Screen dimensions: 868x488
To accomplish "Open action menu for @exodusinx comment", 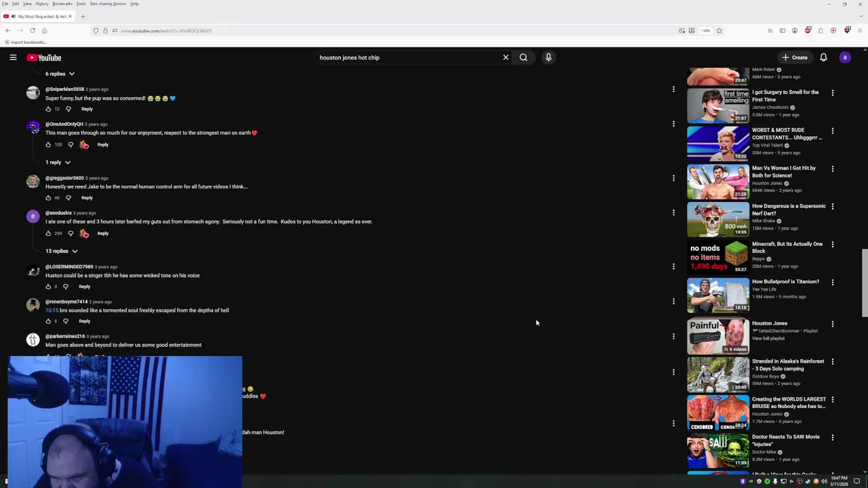I will click(x=673, y=213).
